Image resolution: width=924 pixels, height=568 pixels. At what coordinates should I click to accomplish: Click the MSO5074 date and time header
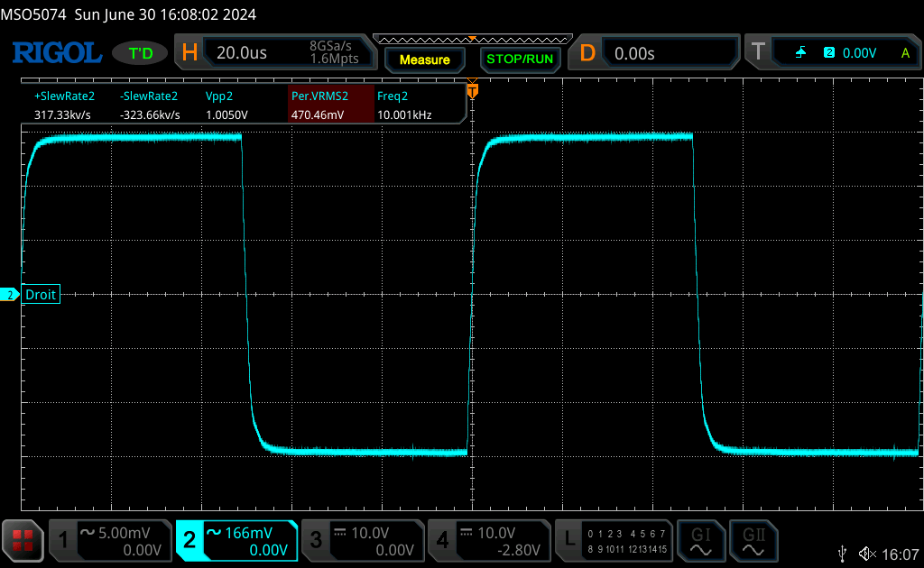click(128, 14)
